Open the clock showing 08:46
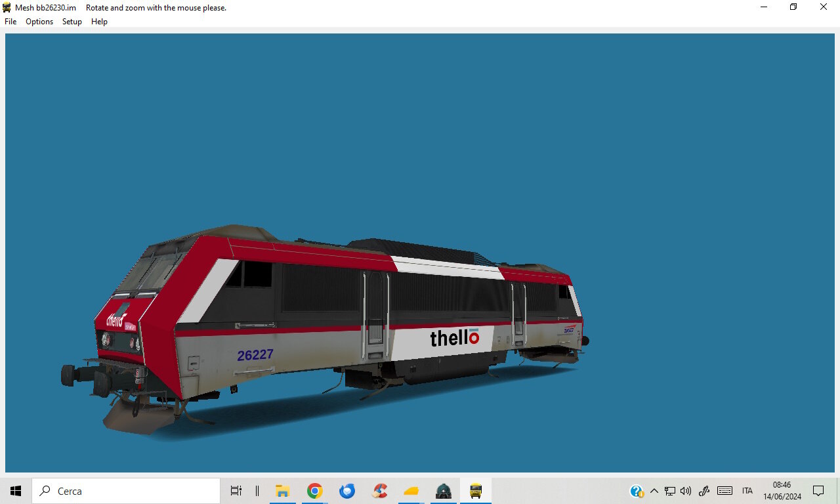 point(782,491)
